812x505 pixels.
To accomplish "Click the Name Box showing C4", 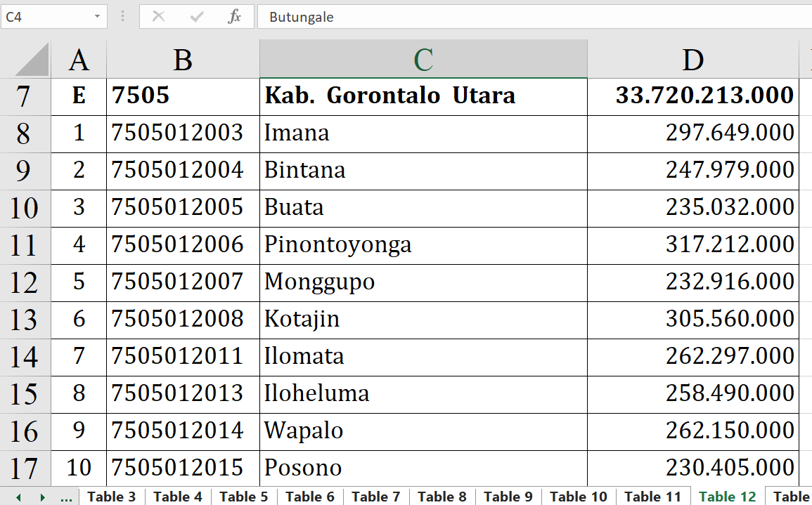I will coord(46,17).
